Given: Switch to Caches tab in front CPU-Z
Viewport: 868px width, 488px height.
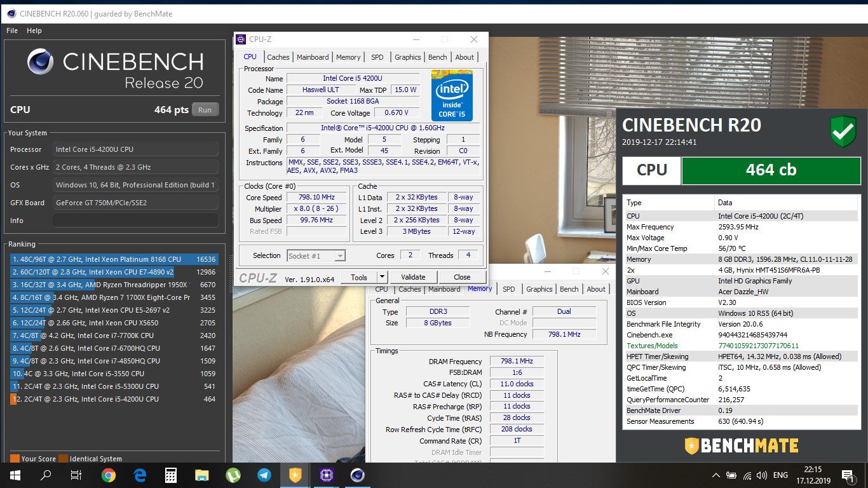Looking at the screenshot, I should click(278, 57).
